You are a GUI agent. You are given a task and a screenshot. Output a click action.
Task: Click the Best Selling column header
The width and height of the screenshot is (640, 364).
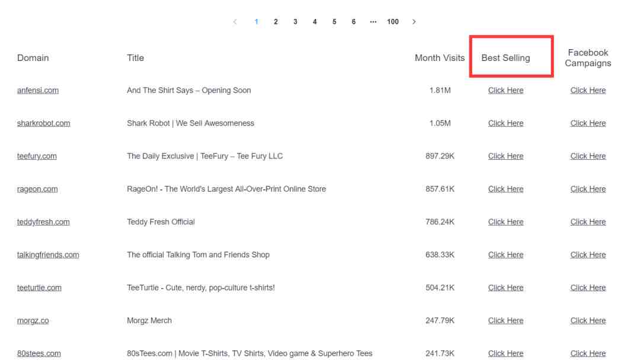pyautogui.click(x=505, y=58)
